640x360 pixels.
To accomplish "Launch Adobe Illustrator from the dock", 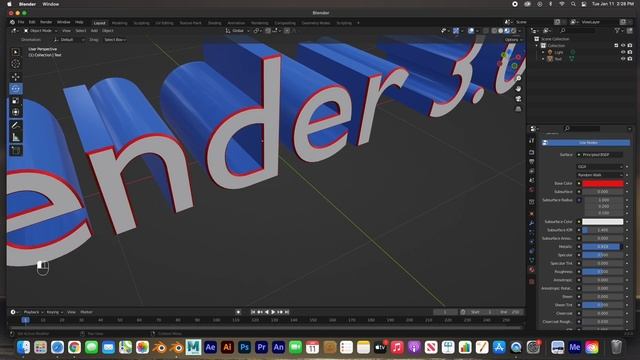I will [227, 347].
